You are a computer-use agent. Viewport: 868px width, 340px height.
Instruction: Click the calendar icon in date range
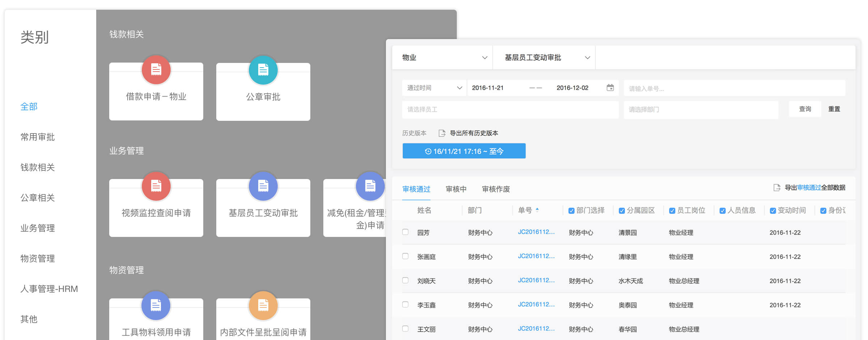point(610,88)
